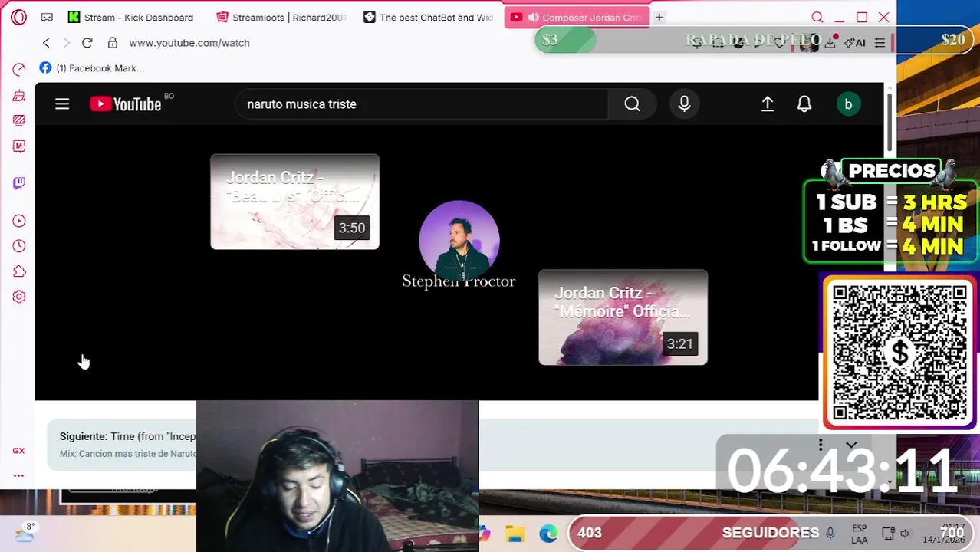
Task: Open File Explorer from the taskbar
Action: click(515, 534)
